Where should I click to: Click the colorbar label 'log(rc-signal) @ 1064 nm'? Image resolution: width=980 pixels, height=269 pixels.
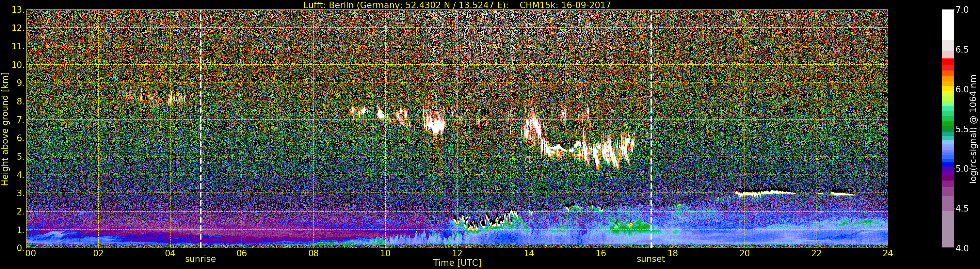click(x=973, y=129)
